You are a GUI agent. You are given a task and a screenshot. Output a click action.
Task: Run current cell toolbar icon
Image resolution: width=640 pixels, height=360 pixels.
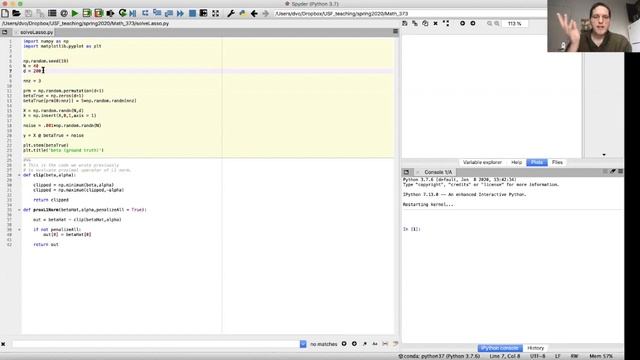point(87,13)
